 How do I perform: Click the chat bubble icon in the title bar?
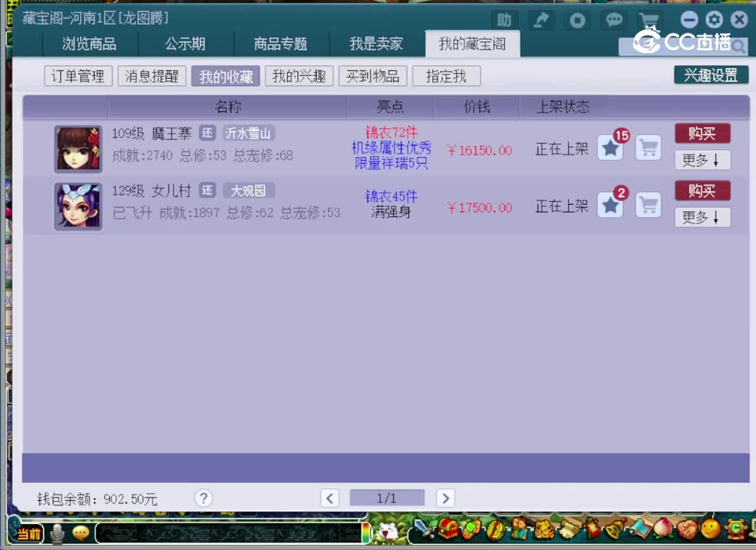click(614, 19)
